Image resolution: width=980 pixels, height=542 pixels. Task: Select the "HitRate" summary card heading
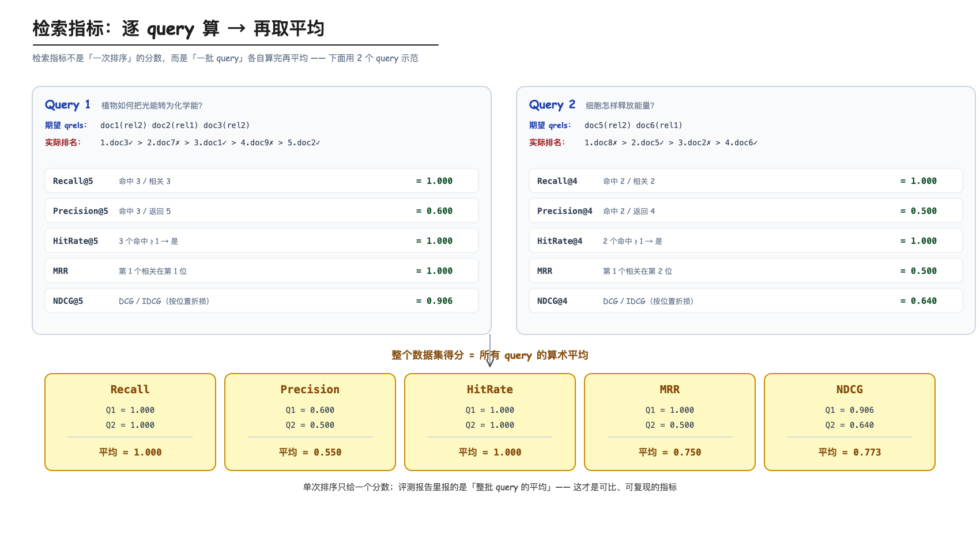point(490,389)
